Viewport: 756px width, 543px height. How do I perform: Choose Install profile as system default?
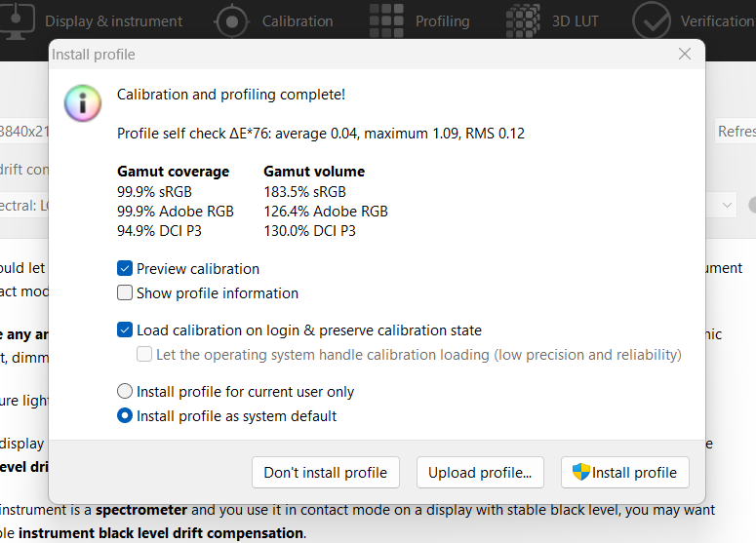[125, 416]
